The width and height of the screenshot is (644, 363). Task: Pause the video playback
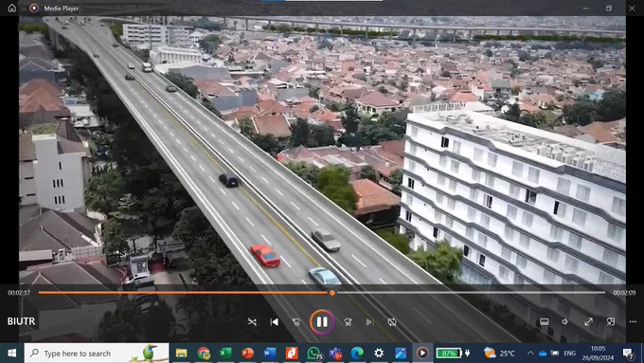coord(322,322)
